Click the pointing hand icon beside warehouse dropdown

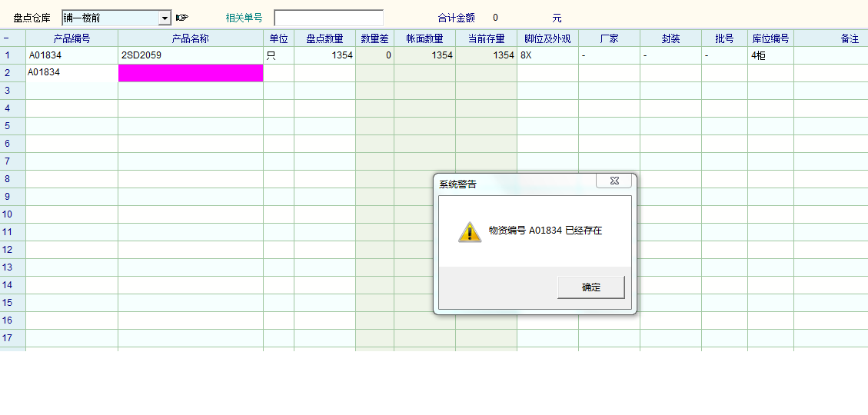click(181, 18)
